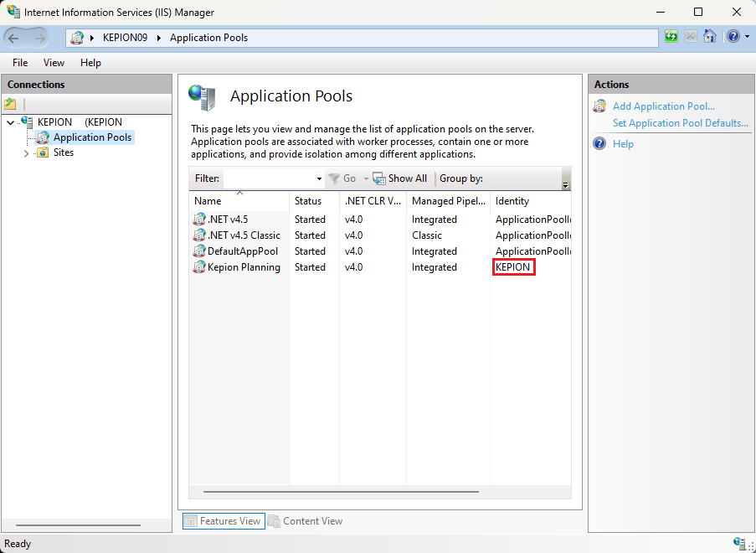Sort by the Status column header
The width and height of the screenshot is (756, 553).
[316, 201]
